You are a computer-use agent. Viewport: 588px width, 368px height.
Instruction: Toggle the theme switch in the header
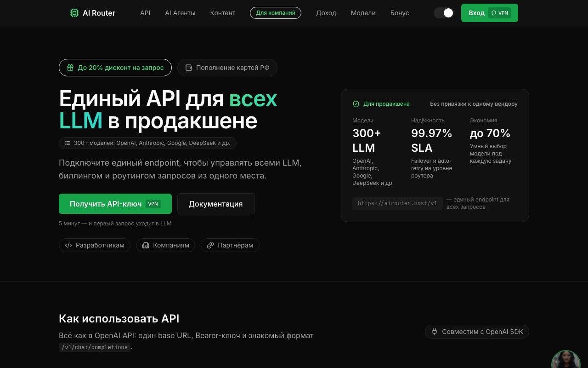click(x=444, y=13)
